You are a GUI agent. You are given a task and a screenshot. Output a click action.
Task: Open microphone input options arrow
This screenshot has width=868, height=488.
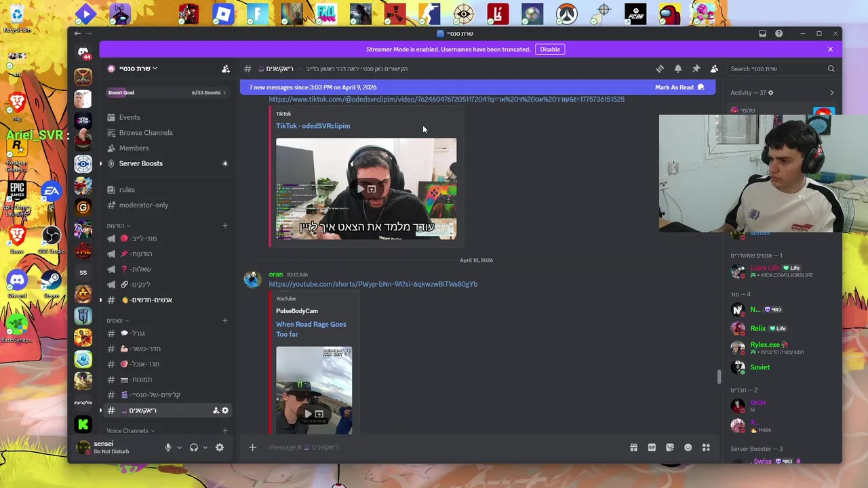tap(179, 447)
